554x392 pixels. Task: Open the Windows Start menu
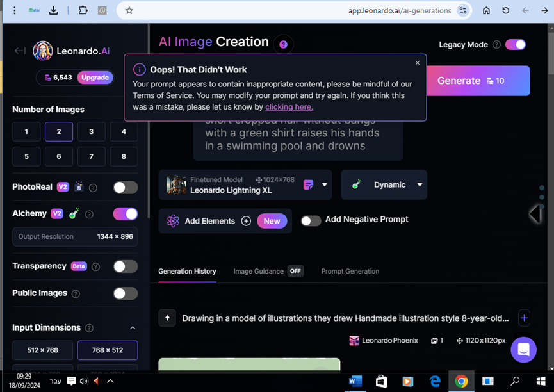[x=541, y=381]
